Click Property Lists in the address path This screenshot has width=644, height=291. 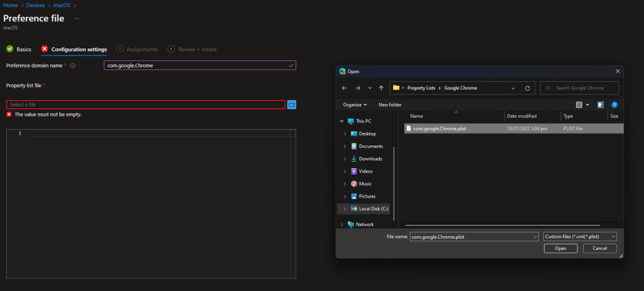[422, 88]
